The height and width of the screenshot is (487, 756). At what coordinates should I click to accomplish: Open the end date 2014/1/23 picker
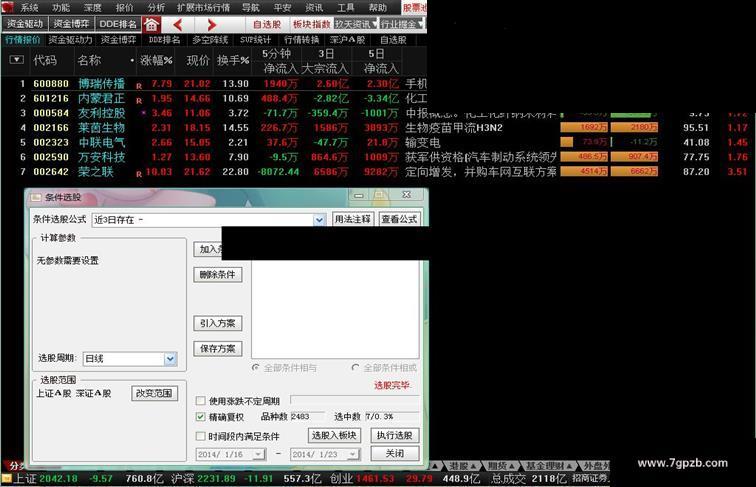coord(353,454)
